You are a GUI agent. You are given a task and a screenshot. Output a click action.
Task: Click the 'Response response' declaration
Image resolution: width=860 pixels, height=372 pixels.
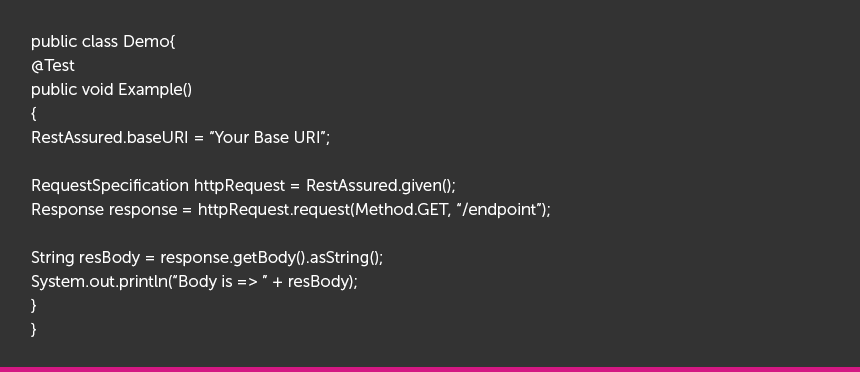pos(104,210)
